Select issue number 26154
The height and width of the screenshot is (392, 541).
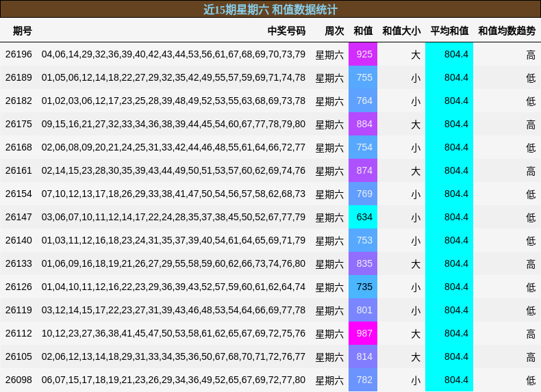[18, 194]
